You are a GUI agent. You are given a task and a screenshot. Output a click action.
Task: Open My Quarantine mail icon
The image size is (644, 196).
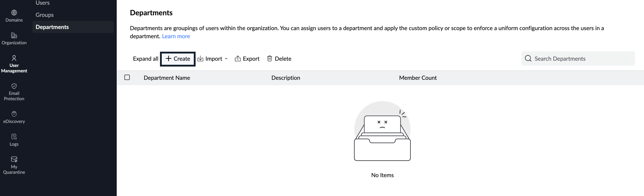pyautogui.click(x=14, y=159)
